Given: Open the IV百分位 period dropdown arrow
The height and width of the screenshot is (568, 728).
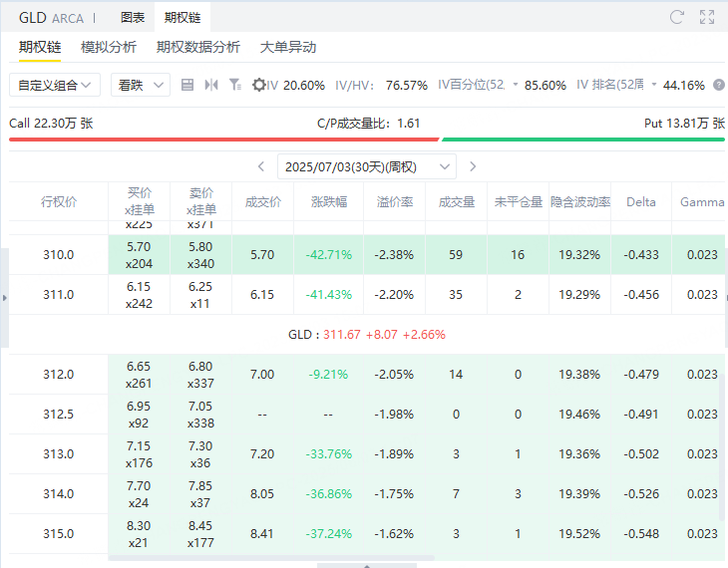Looking at the screenshot, I should (515, 85).
